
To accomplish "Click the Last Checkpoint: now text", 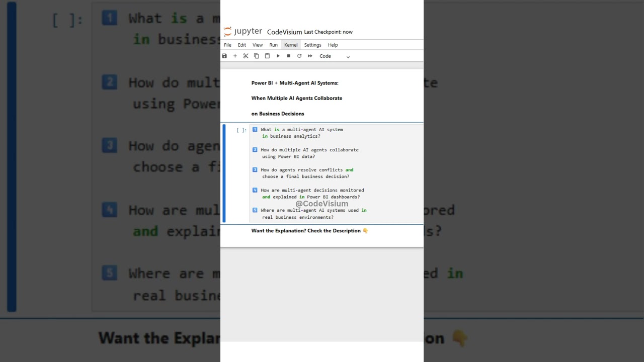I will pos(328,32).
